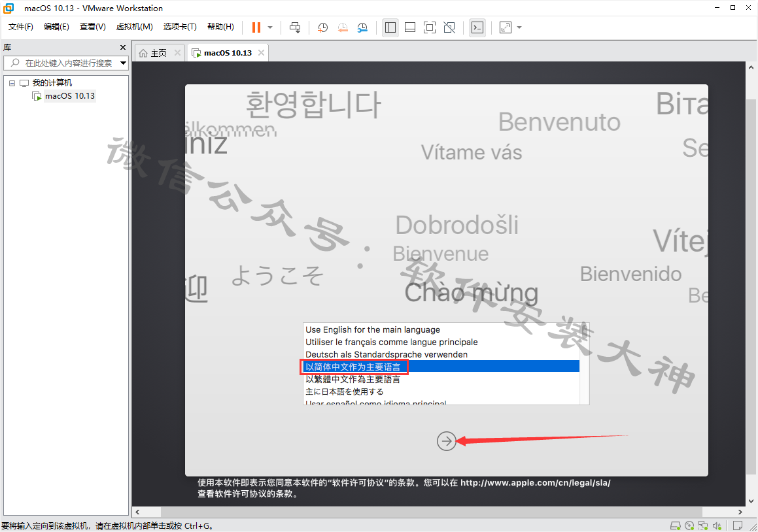Close the 库 library panel
The image size is (758, 532).
[x=123, y=47]
